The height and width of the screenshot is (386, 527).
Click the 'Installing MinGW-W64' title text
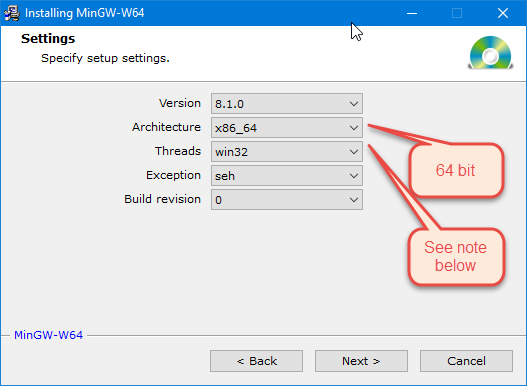click(84, 13)
